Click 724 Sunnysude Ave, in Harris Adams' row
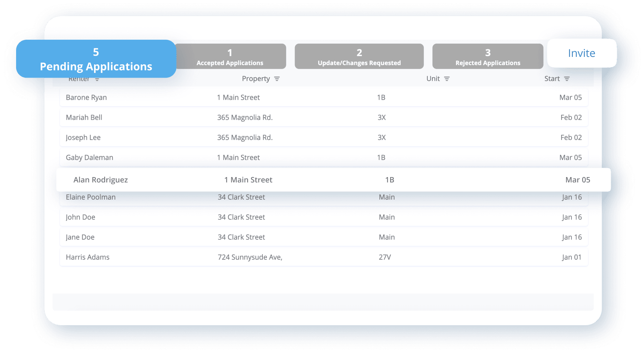Image resolution: width=644 pixels, height=352 pixels. (250, 257)
